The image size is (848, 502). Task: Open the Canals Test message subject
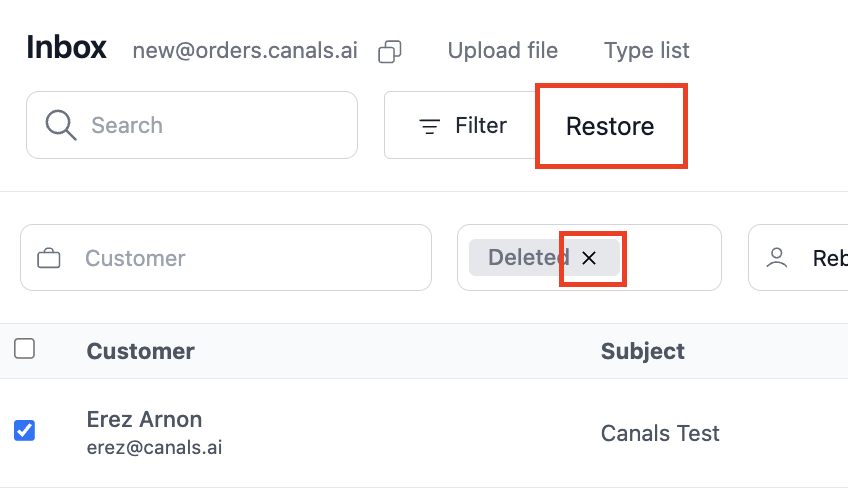(x=660, y=433)
